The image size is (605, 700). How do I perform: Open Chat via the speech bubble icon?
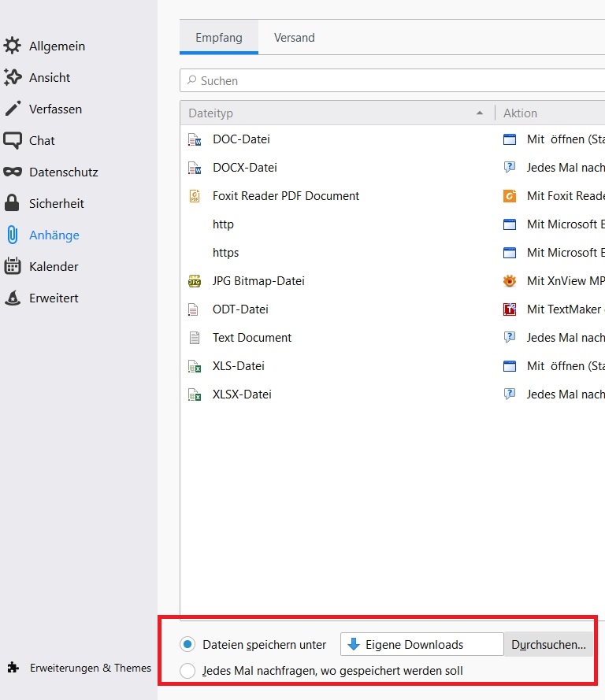pos(13,140)
